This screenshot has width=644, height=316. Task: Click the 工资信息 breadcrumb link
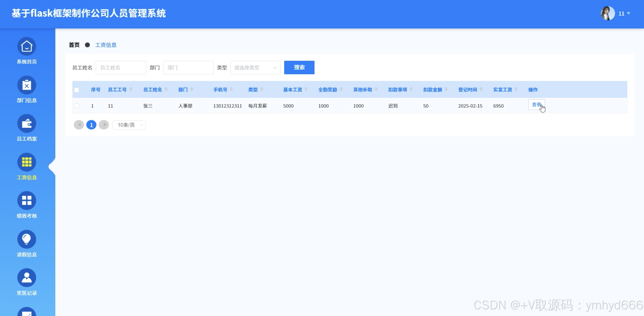click(106, 45)
